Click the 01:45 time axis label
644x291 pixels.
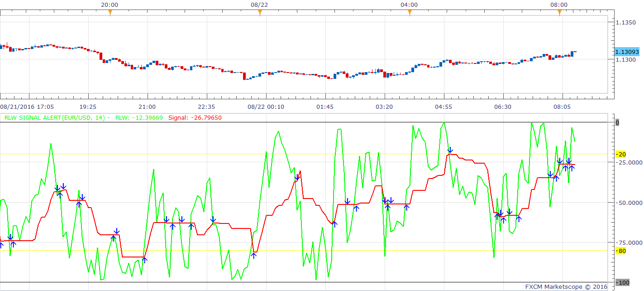(x=325, y=107)
